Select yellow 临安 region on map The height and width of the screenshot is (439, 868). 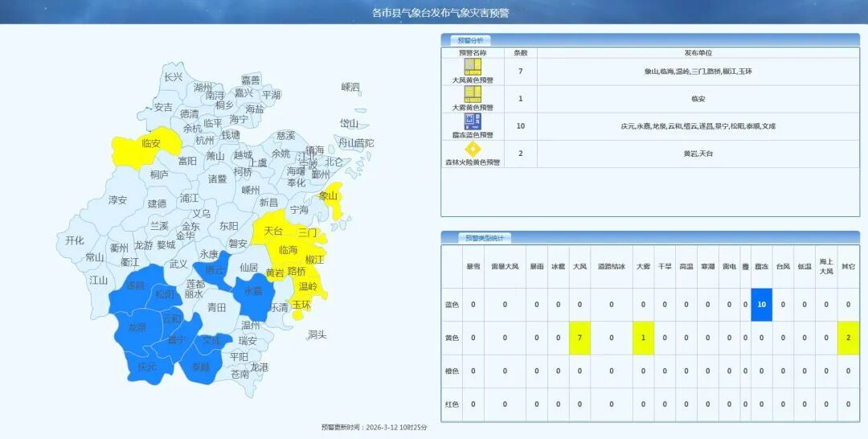pos(149,145)
